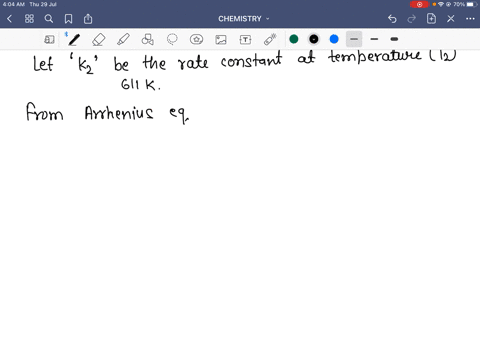Open the search tool

pos(49,19)
